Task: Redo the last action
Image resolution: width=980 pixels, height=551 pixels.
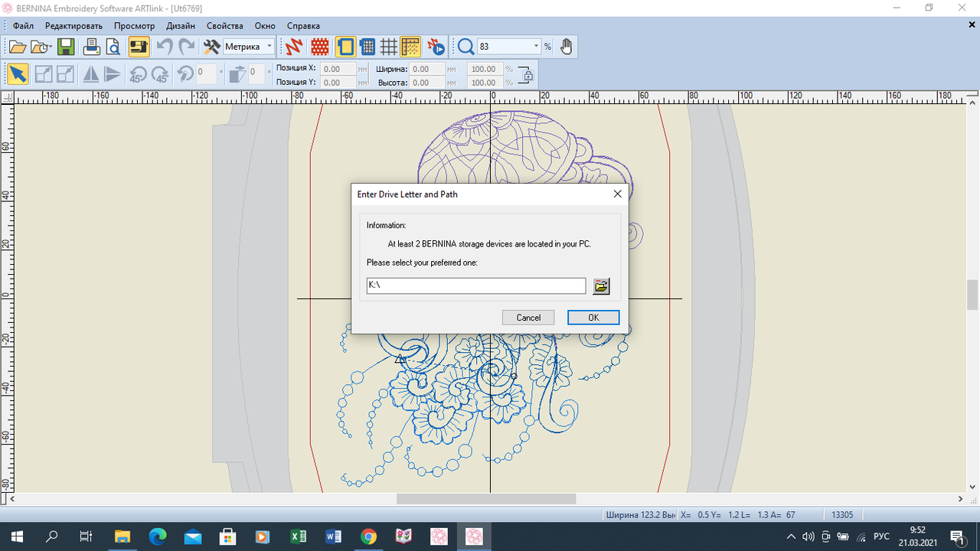Action: point(187,47)
